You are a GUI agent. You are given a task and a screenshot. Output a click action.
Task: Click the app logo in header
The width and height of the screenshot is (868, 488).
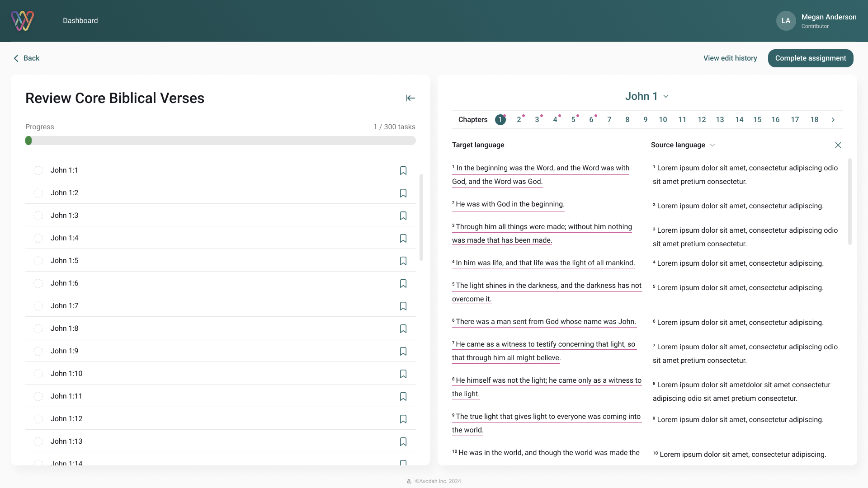[x=23, y=21]
